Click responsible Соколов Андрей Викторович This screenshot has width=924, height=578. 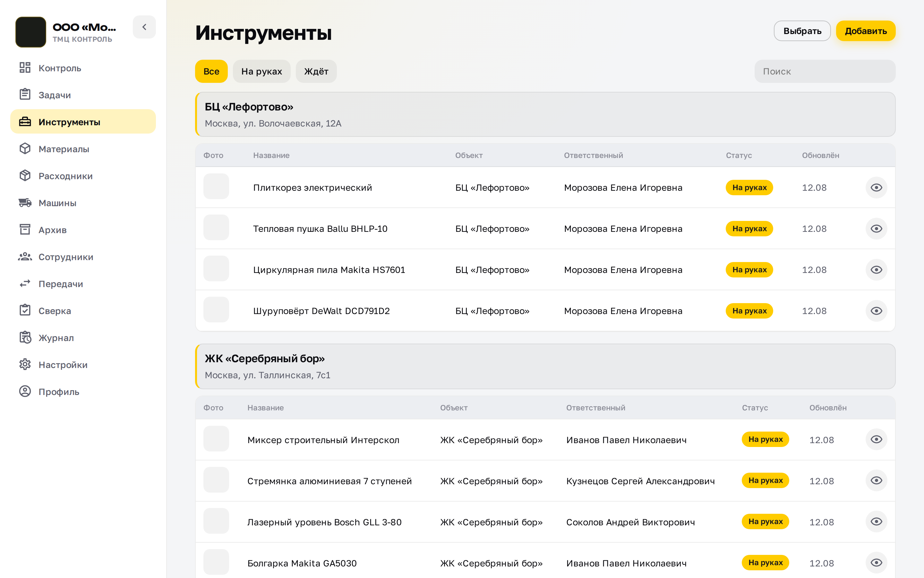point(630,522)
